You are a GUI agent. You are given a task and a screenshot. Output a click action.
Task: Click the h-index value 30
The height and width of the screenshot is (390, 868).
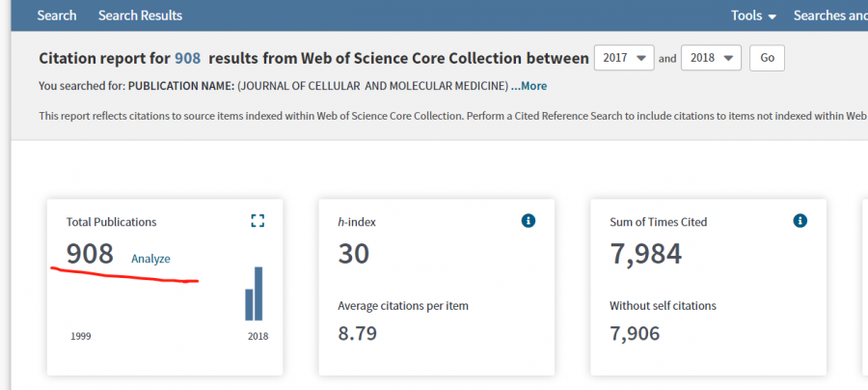(x=353, y=254)
